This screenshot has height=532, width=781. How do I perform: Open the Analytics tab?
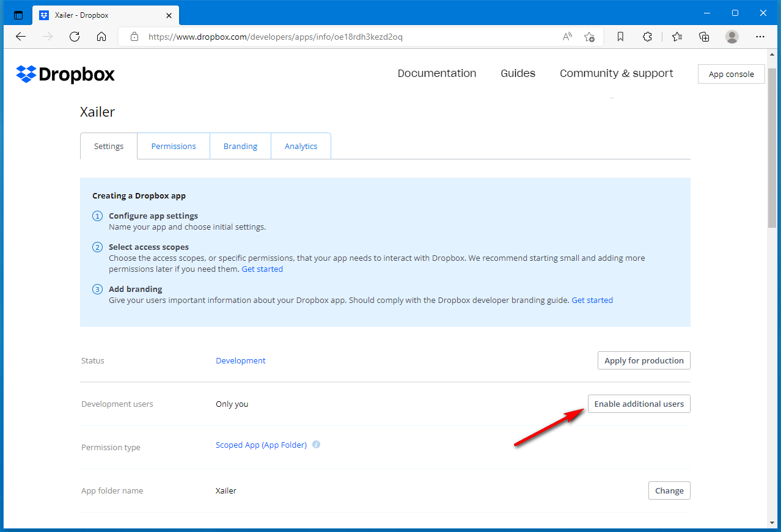click(x=301, y=146)
